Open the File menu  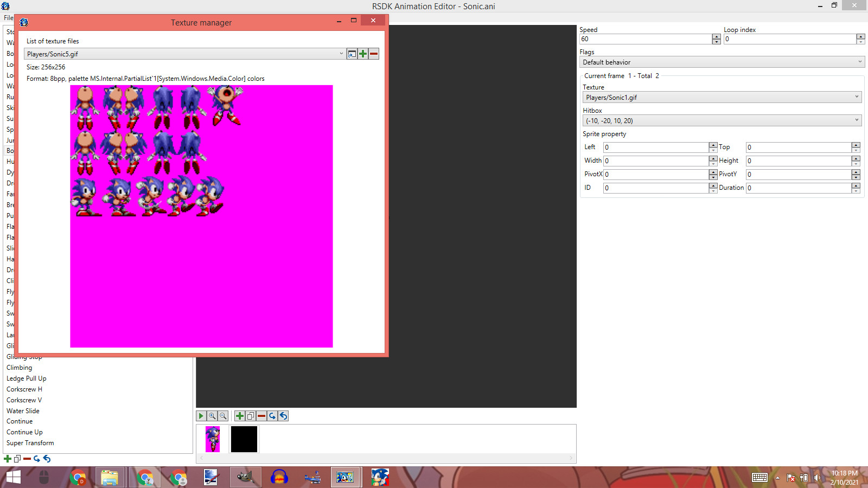coord(9,18)
